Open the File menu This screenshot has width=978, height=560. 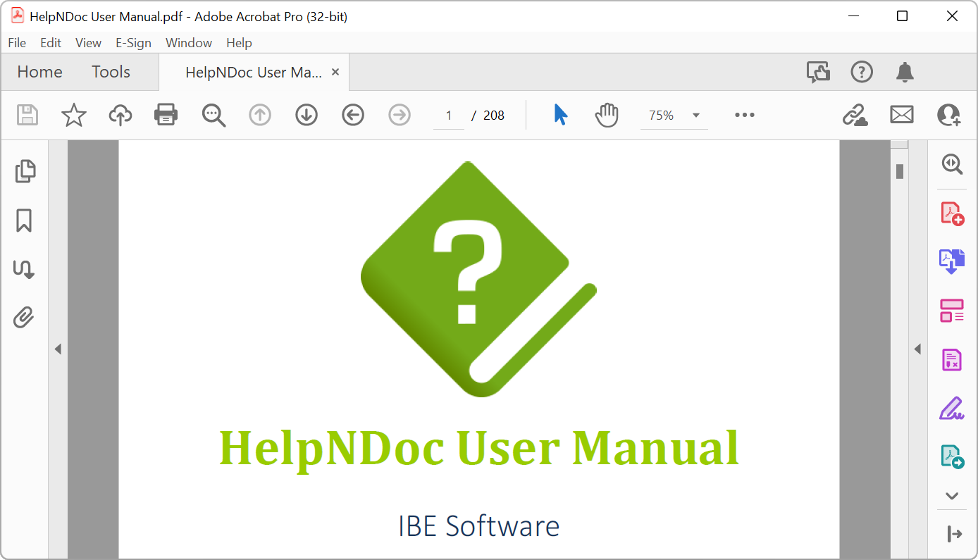pyautogui.click(x=17, y=43)
